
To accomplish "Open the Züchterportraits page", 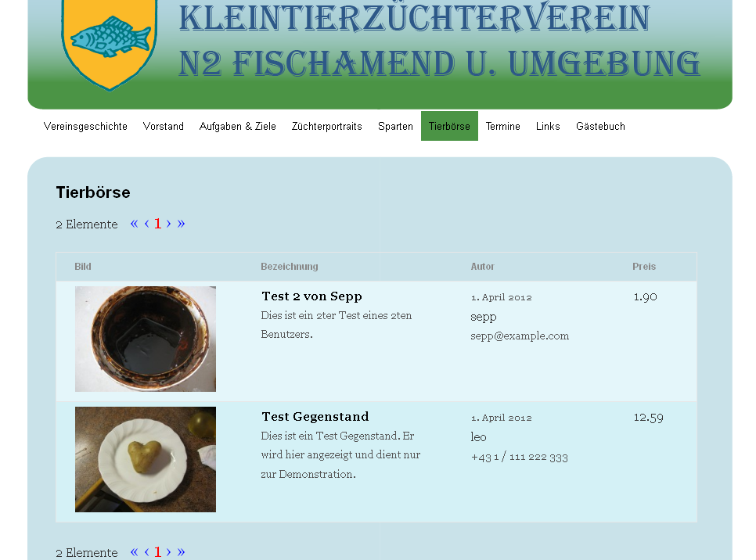I will point(327,126).
